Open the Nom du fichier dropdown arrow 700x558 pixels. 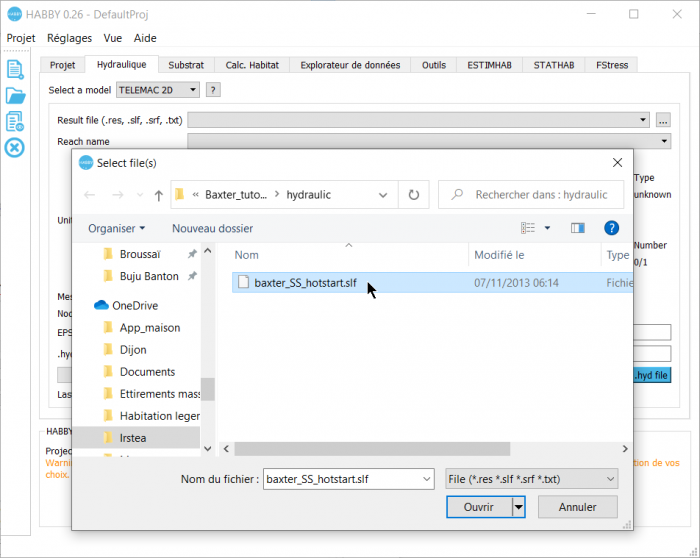coord(426,479)
